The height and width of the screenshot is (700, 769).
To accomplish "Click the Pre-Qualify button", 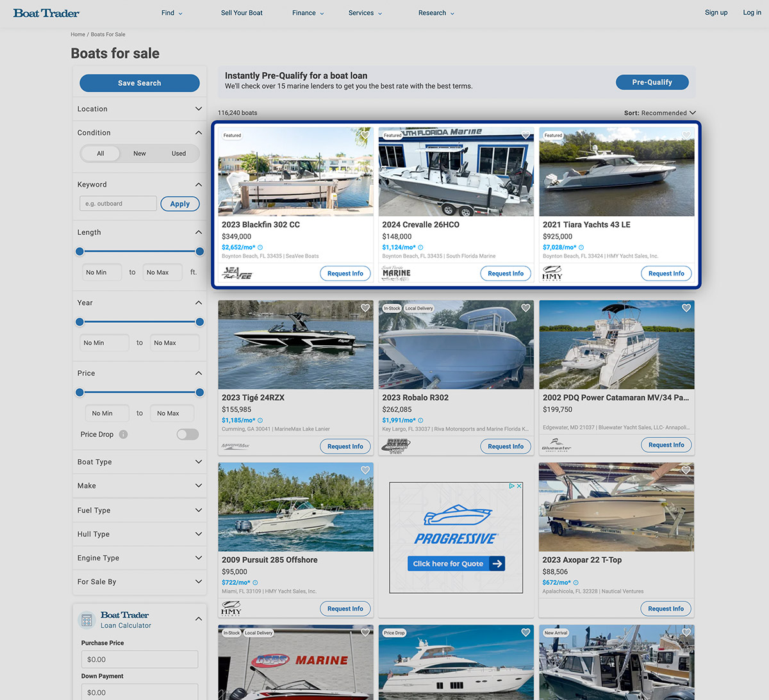I will click(652, 82).
